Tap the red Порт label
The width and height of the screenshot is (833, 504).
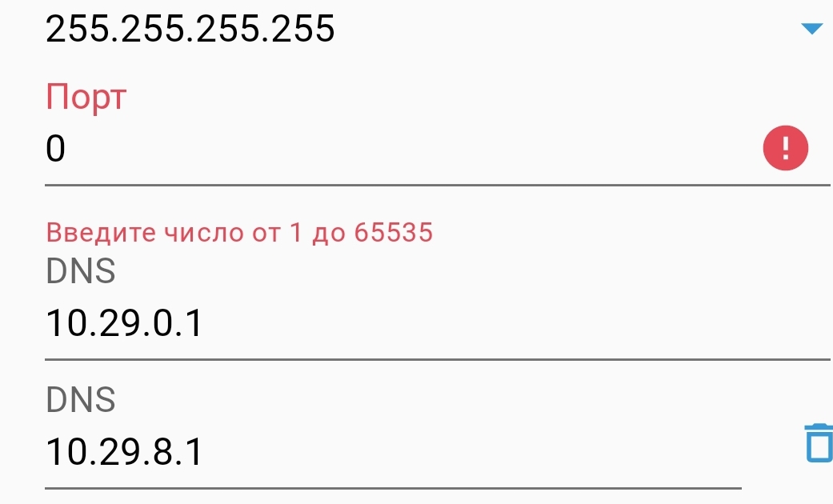86,97
